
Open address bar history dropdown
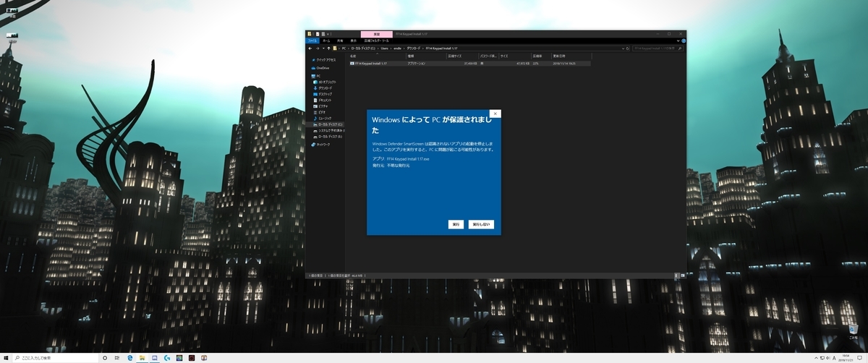click(623, 48)
